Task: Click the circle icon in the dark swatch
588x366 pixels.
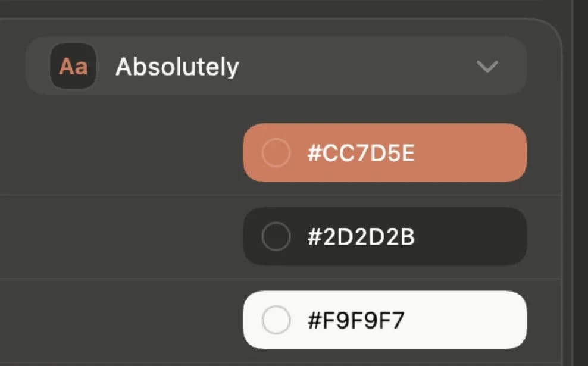Action: click(276, 236)
